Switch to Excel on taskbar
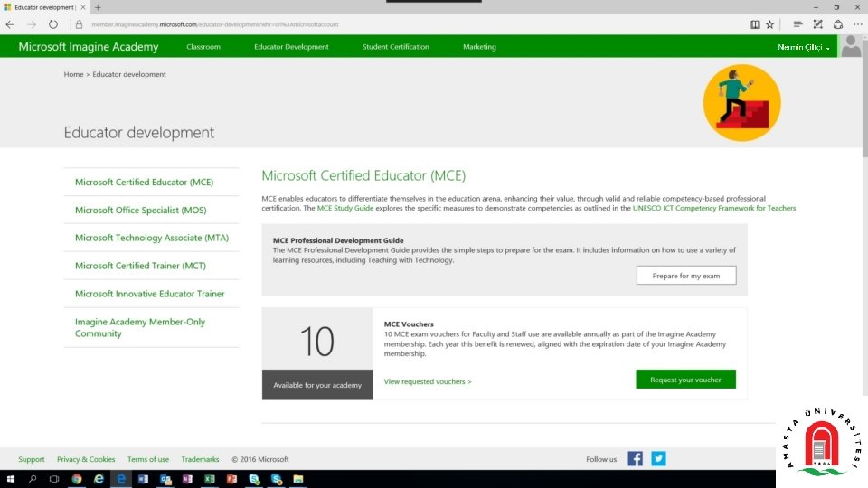Screen dimensions: 868x488 pyautogui.click(x=209, y=479)
